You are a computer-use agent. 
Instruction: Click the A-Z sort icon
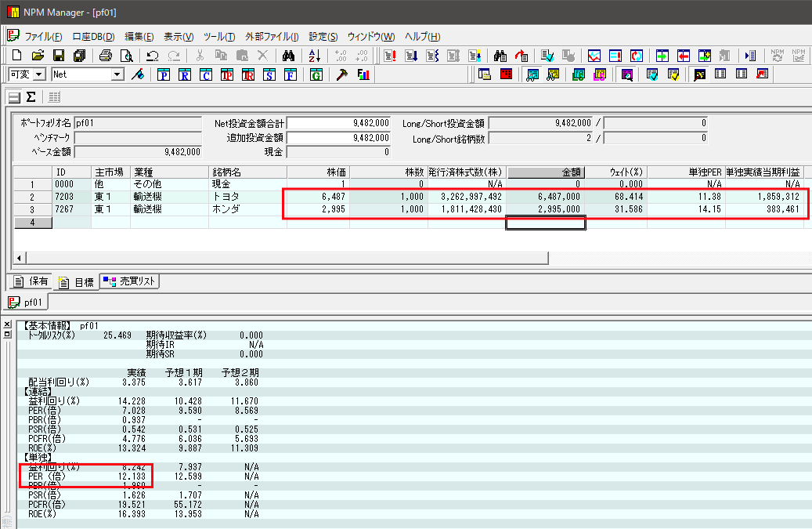tap(315, 56)
